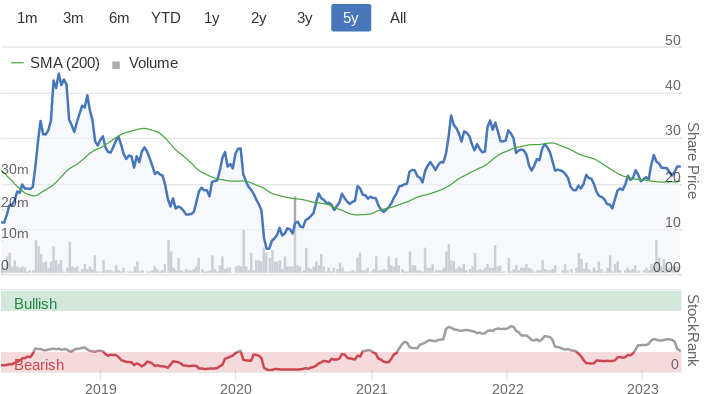Switch to the 6m range
The image size is (706, 394).
point(119,18)
